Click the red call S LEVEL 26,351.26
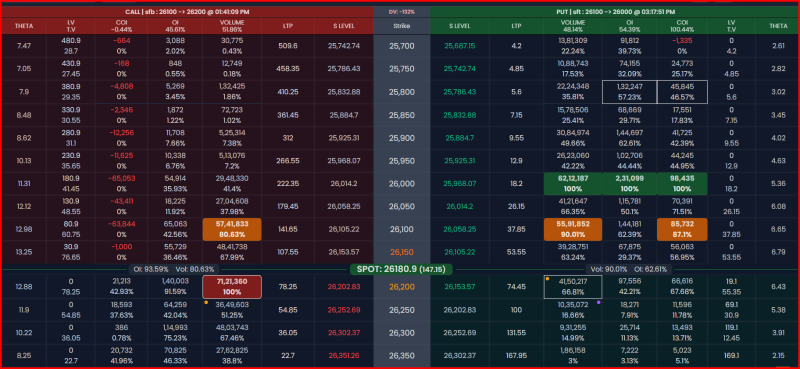 344,356
